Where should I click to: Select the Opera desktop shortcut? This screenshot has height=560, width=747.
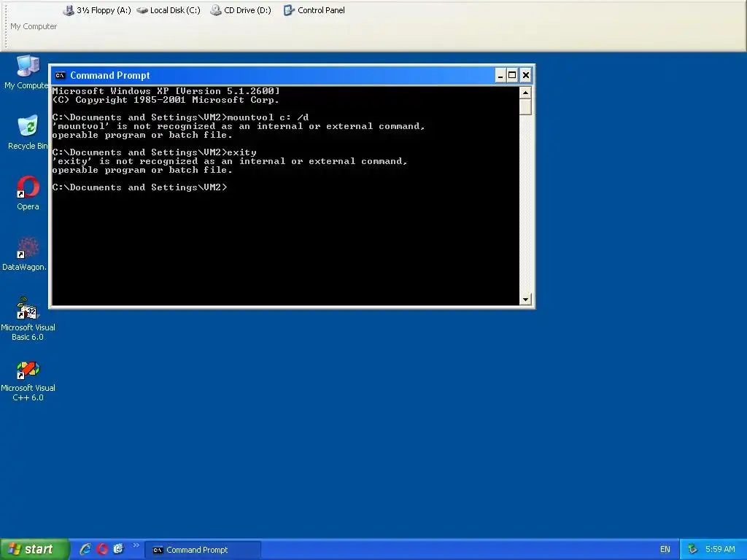pyautogui.click(x=28, y=192)
